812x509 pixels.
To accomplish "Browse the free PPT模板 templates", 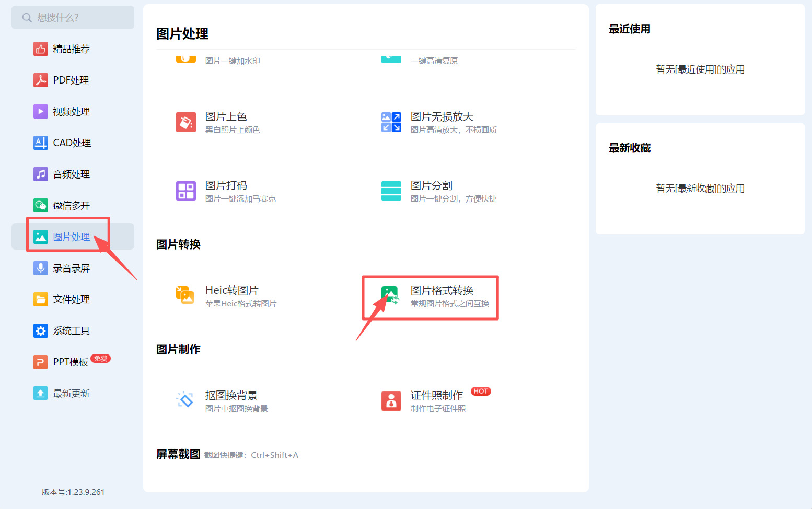I will pyautogui.click(x=68, y=362).
